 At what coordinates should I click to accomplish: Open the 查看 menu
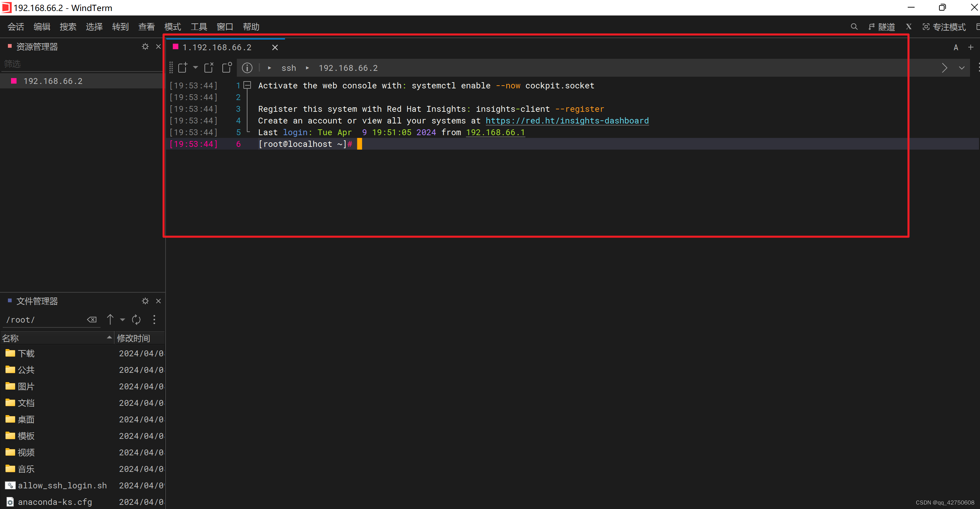(x=147, y=26)
